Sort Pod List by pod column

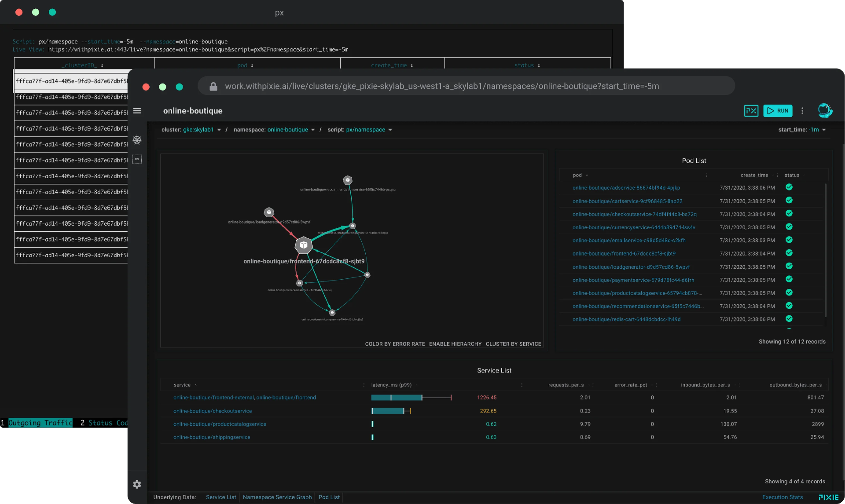coord(577,175)
